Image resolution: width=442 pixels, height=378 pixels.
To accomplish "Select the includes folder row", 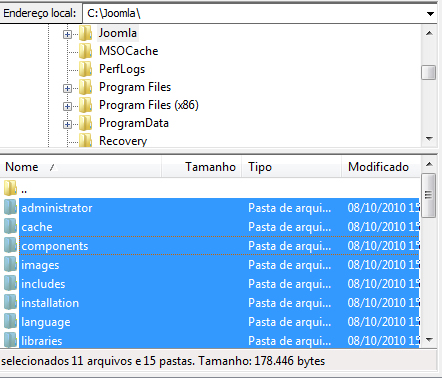I will pos(210,284).
